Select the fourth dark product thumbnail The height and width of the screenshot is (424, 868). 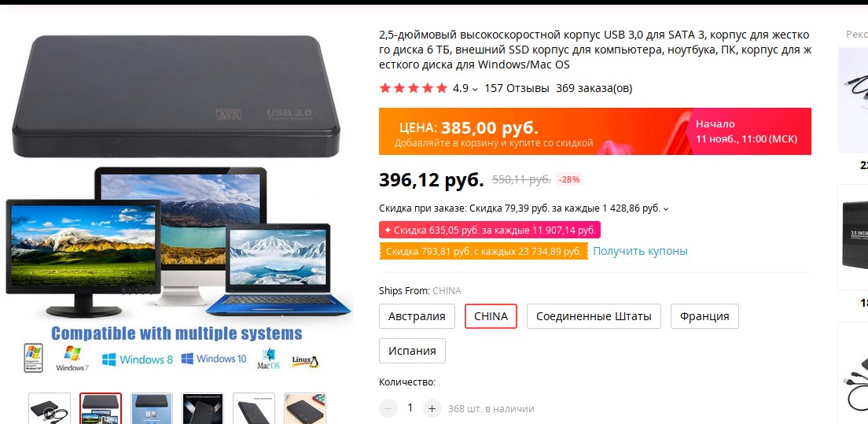click(203, 408)
